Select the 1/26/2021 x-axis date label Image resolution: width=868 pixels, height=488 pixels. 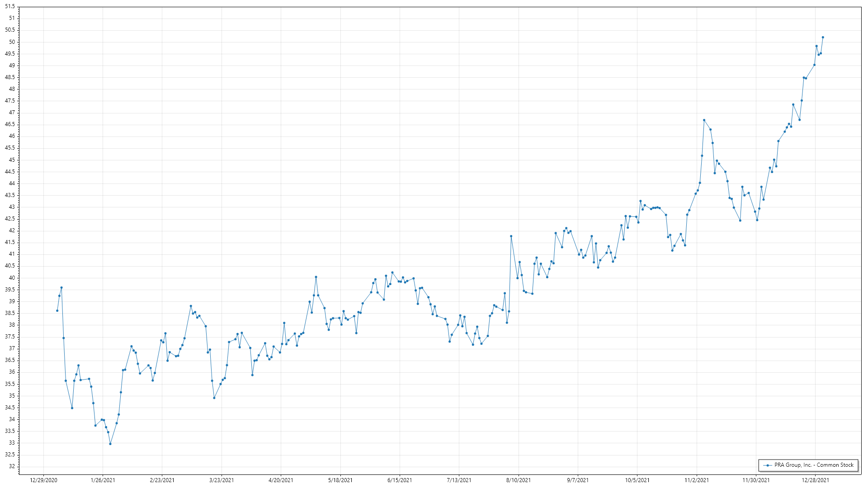coord(103,480)
